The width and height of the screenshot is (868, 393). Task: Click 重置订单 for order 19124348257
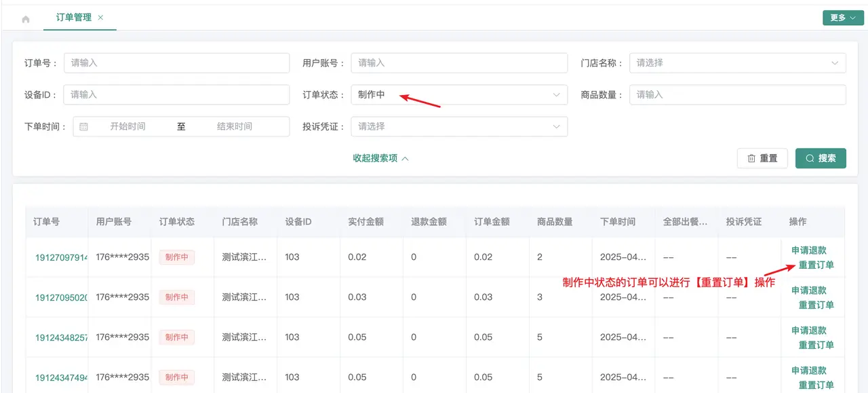pos(816,345)
